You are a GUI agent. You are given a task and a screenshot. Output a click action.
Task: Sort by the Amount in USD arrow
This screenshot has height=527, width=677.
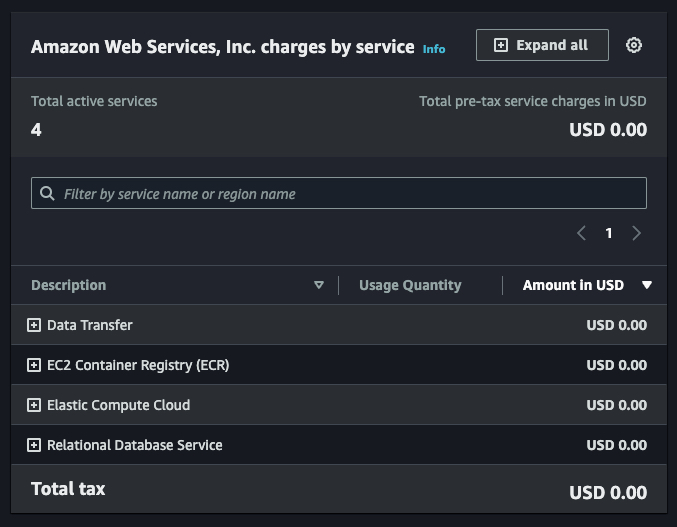point(647,285)
